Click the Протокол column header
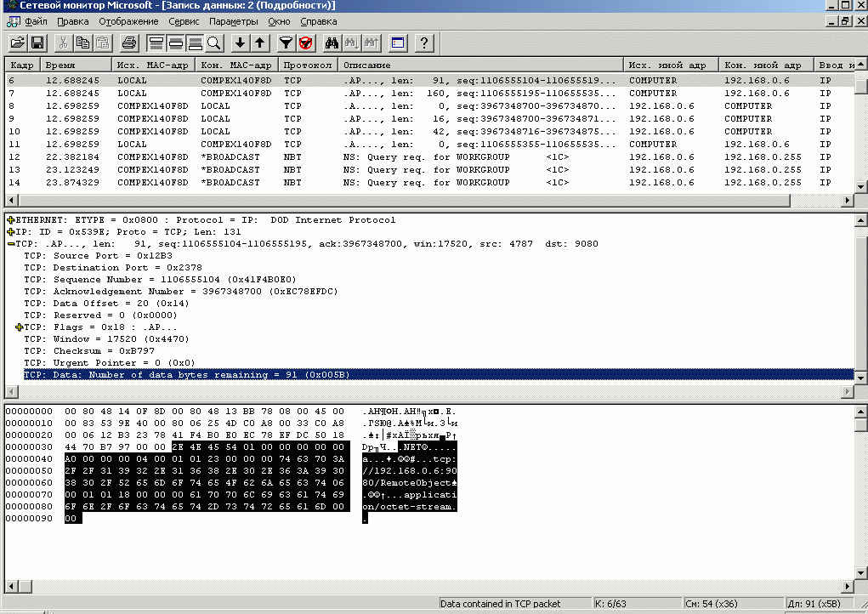The image size is (868, 614). coord(309,65)
